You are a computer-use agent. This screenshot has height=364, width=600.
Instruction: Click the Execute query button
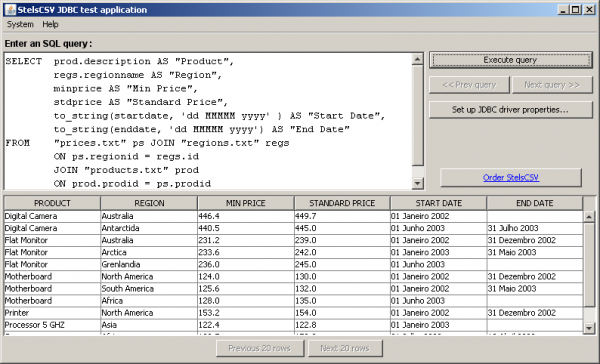[x=510, y=60]
